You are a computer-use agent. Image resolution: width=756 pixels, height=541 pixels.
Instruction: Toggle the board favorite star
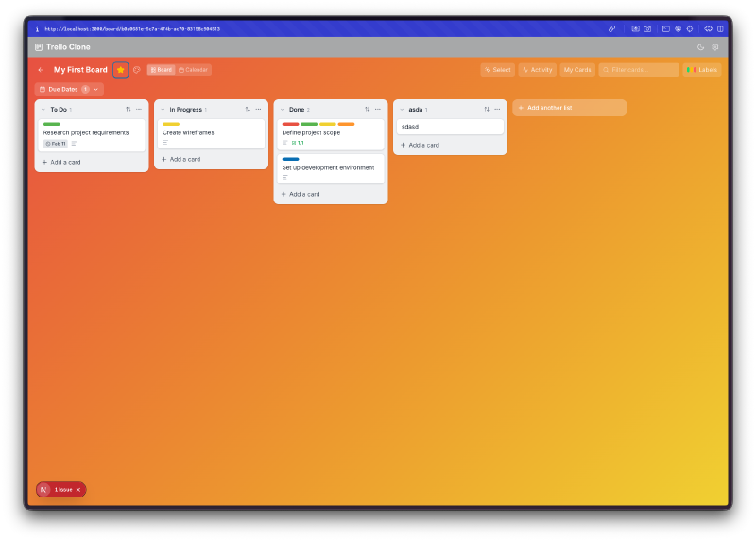tap(121, 70)
